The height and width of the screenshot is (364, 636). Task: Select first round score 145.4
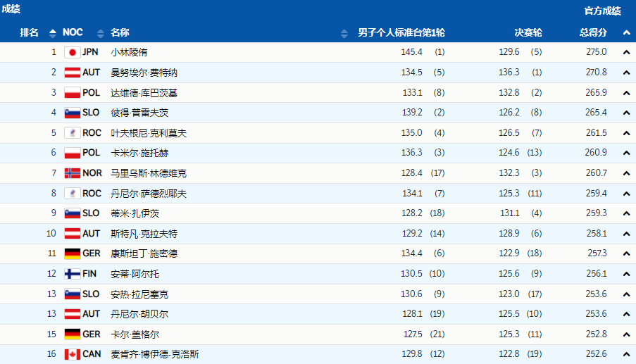click(411, 52)
